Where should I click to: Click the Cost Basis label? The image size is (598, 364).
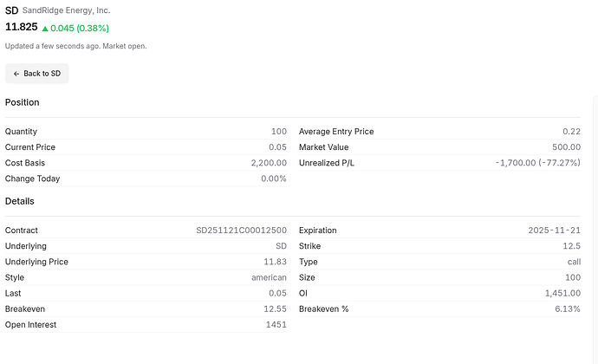click(25, 163)
